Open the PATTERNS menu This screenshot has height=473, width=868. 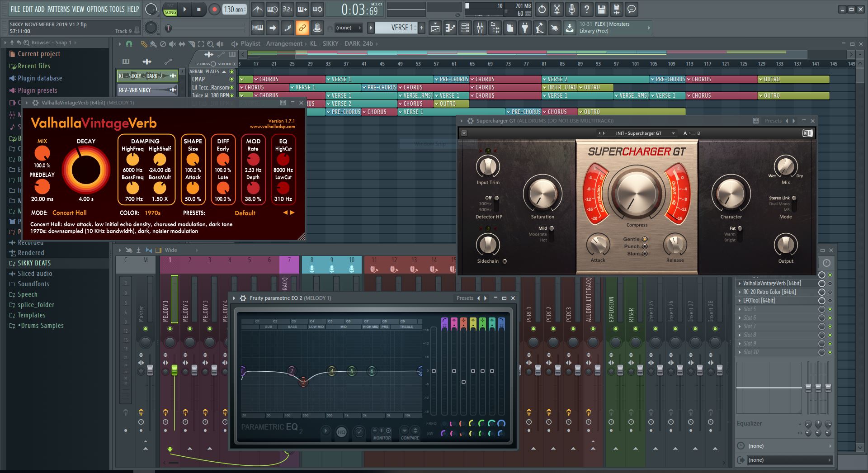pos(58,9)
